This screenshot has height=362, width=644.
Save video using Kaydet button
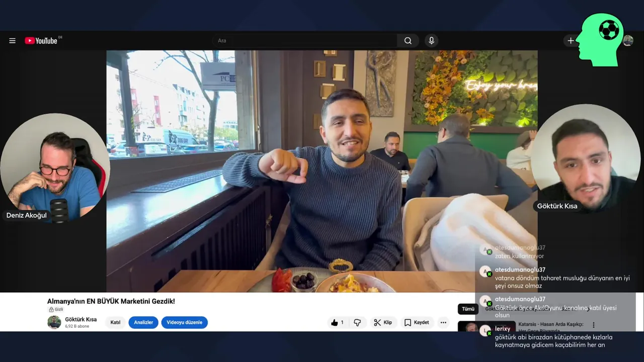(417, 322)
